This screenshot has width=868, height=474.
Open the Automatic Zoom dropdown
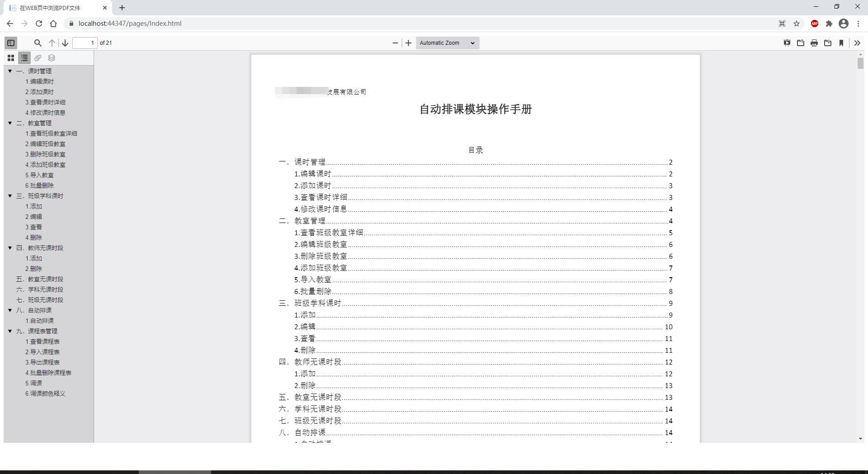pyautogui.click(x=447, y=43)
